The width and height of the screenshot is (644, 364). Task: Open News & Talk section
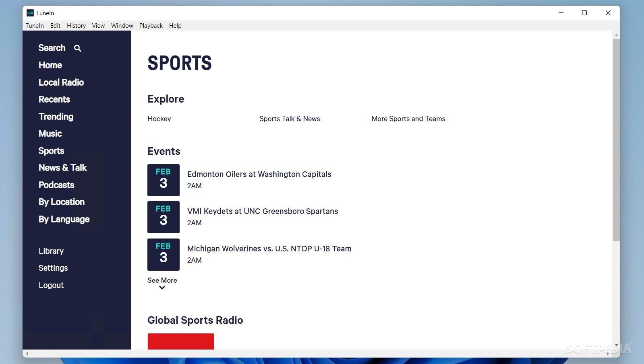63,168
